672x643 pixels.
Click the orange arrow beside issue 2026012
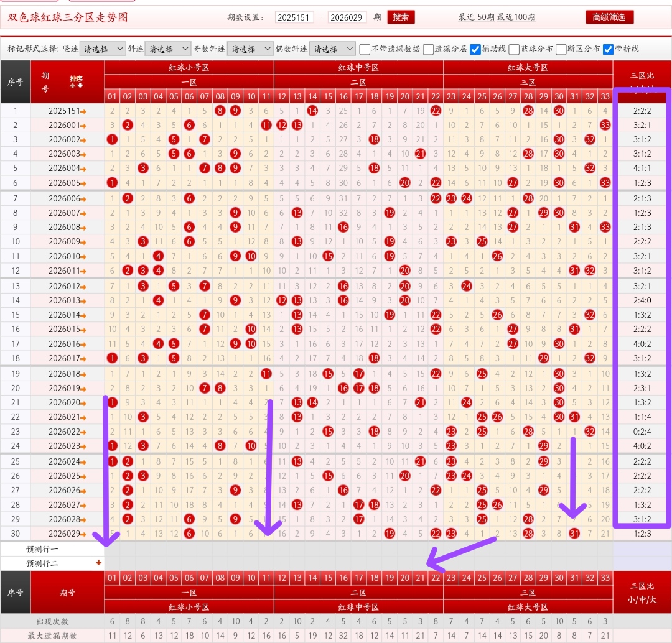tap(83, 287)
